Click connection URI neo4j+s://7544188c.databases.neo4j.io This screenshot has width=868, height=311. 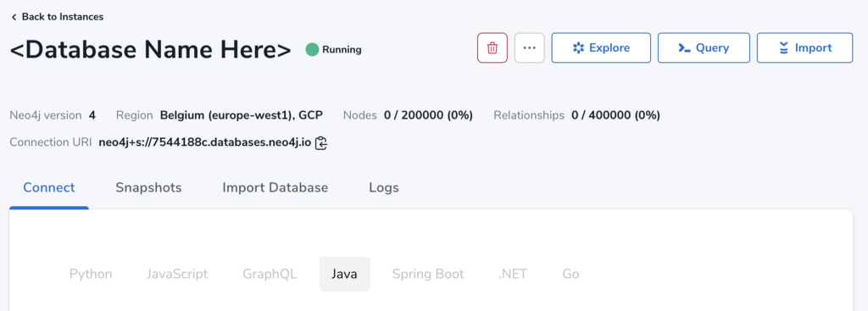[x=205, y=142]
